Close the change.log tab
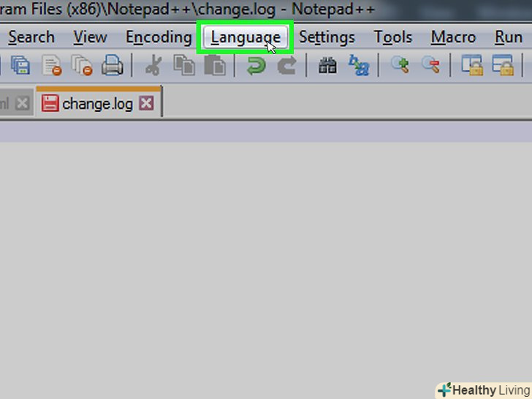 146,103
